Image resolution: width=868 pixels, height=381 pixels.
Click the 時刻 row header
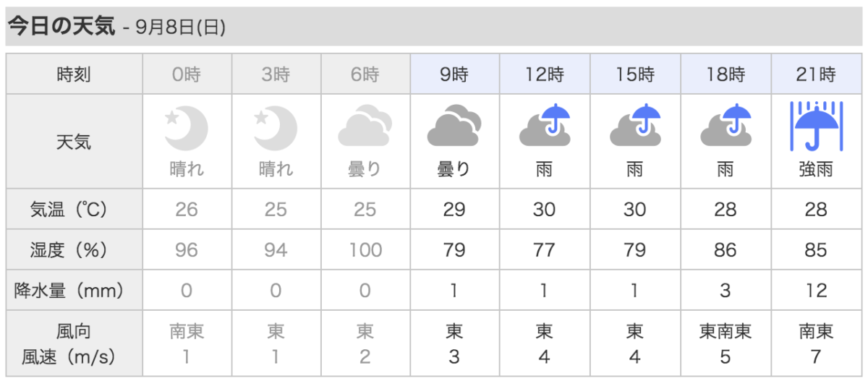74,74
